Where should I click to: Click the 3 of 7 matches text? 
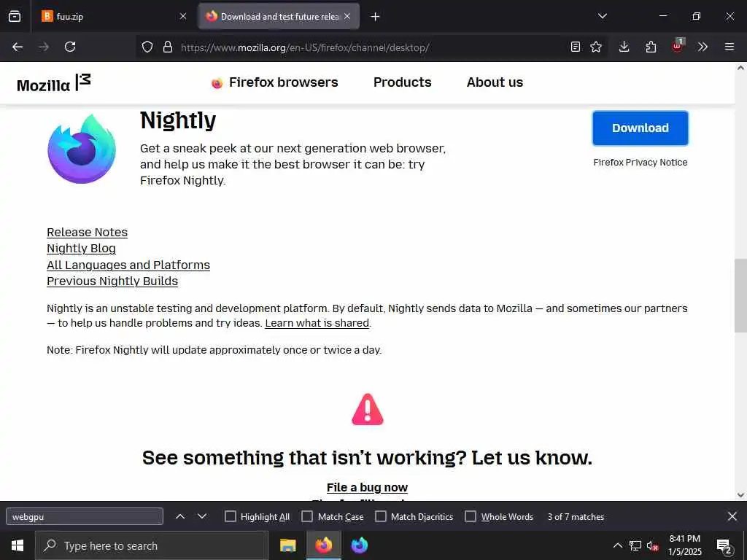pos(576,517)
